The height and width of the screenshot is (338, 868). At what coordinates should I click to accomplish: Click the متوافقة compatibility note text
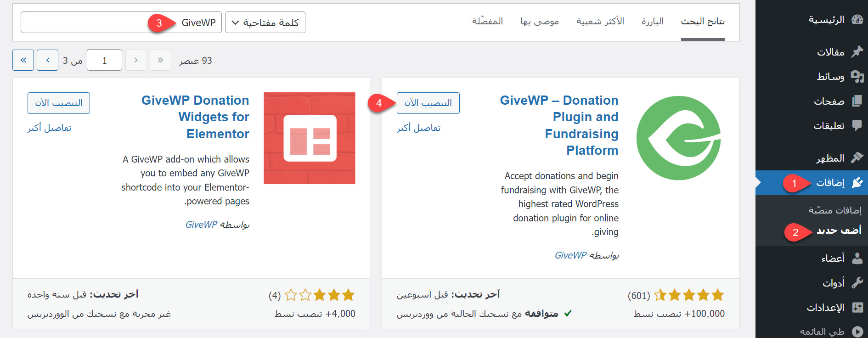tap(478, 314)
